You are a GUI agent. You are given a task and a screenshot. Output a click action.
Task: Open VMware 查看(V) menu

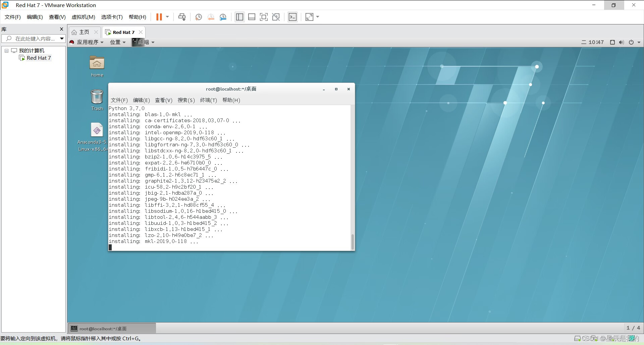57,17
